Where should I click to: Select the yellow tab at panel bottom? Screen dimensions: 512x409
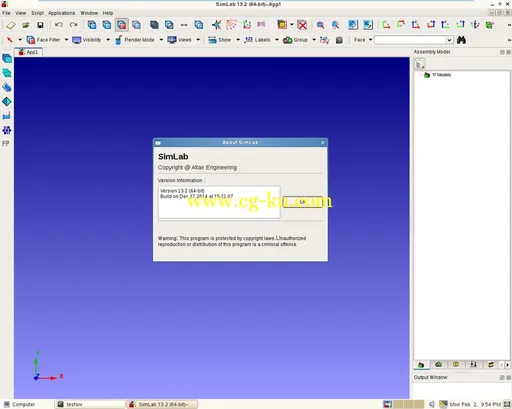pyautogui.click(x=456, y=365)
